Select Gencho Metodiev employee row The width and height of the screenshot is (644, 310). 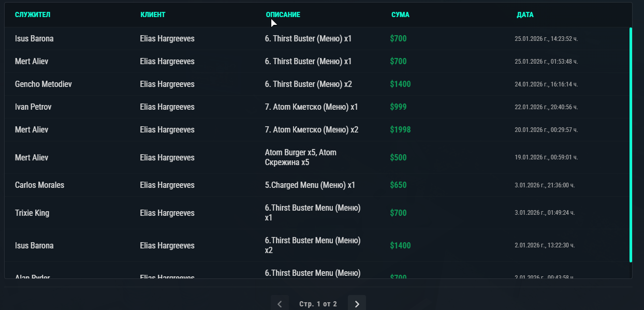coord(317,84)
